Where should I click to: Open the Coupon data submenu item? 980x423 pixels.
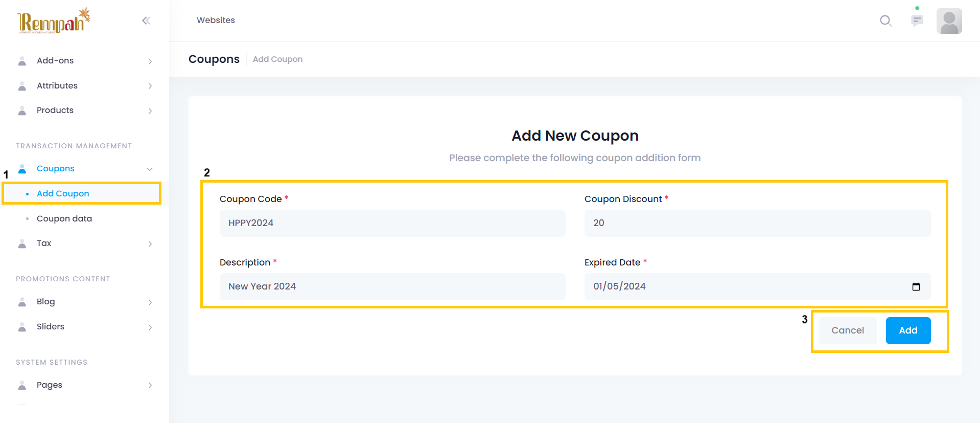click(64, 218)
